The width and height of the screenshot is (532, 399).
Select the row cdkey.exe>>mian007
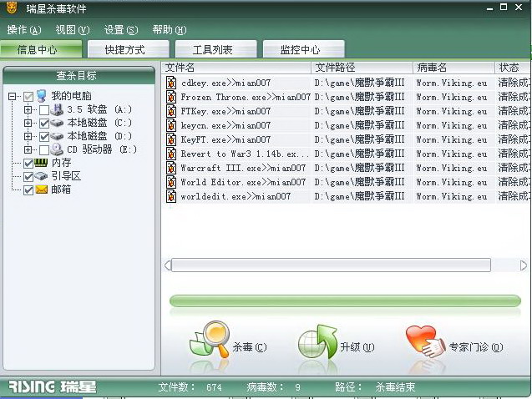[347, 83]
